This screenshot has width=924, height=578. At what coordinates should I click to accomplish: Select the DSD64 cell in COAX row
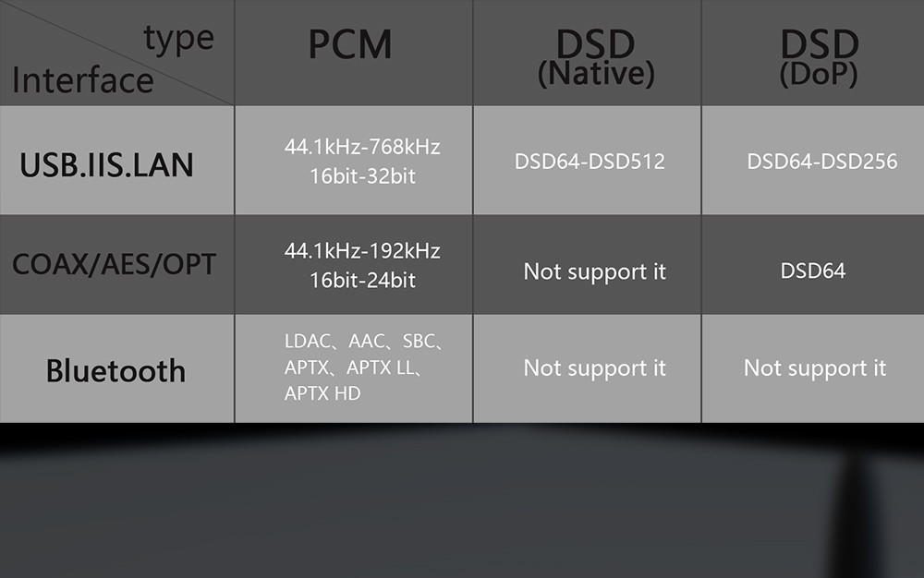[x=813, y=271]
